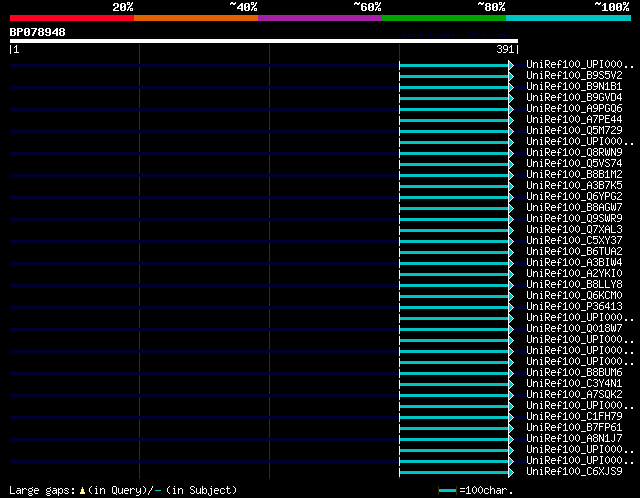Select the UniRef100_Q9SWR9 label
Screen dimensions: 640x498
574,219
